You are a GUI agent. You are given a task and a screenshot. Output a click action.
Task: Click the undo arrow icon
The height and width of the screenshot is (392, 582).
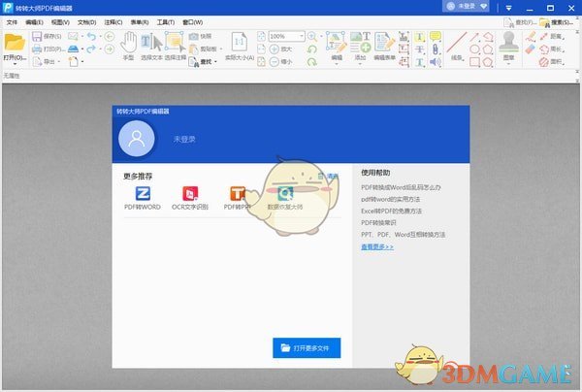tap(91, 36)
